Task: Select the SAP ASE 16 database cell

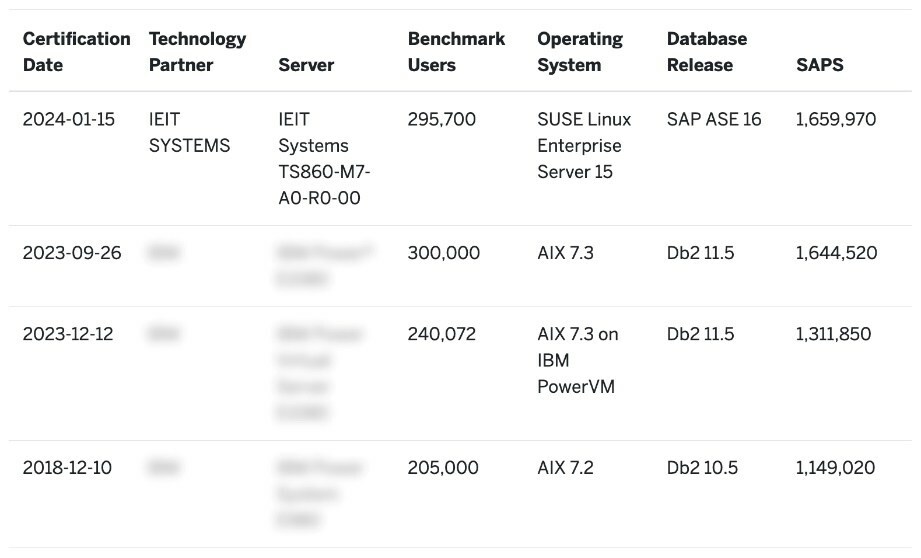Action: tap(714, 120)
